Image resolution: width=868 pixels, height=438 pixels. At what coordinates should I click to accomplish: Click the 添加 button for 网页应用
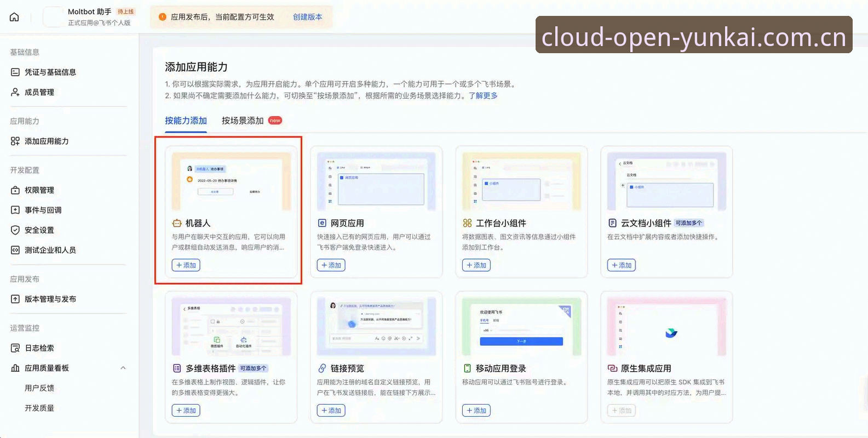click(331, 265)
